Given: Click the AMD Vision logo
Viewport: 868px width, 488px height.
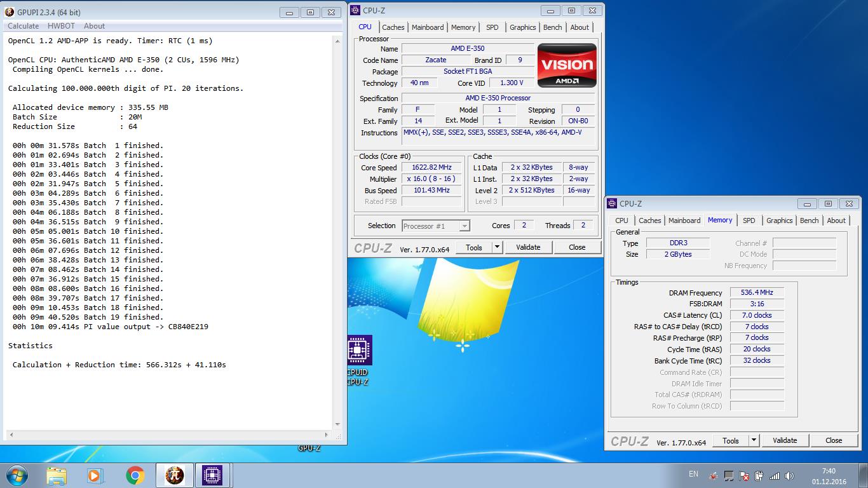Looking at the screenshot, I should coord(567,65).
